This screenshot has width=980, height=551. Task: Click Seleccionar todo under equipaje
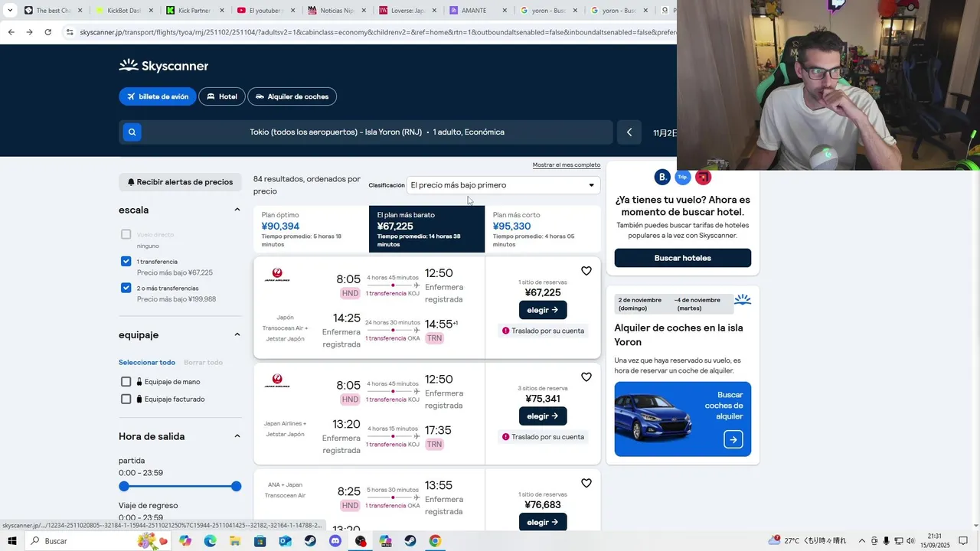147,363
